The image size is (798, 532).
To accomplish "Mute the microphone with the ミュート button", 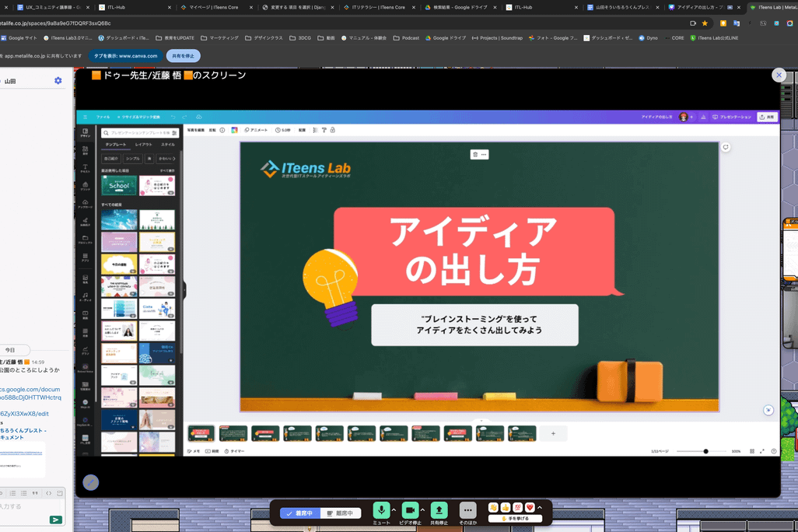I will click(381, 510).
